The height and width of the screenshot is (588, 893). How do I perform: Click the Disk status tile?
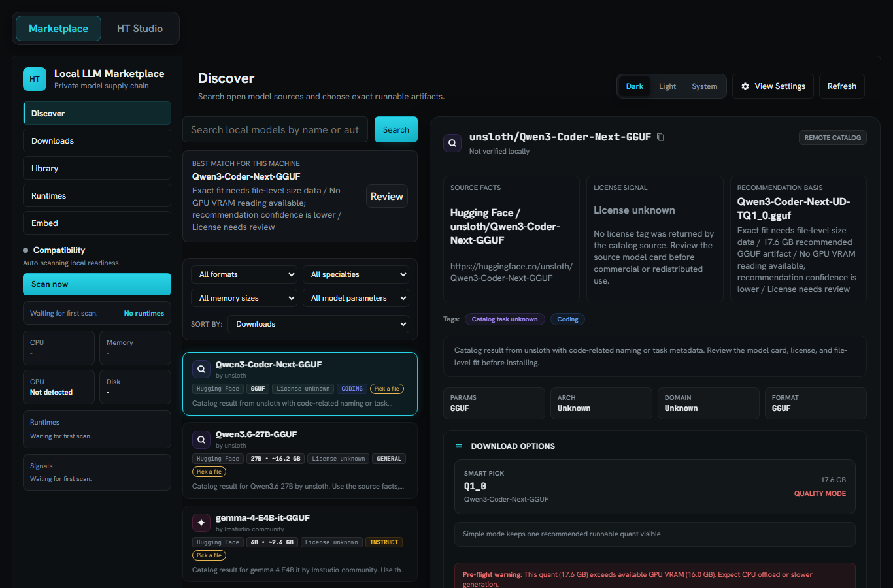click(x=135, y=387)
